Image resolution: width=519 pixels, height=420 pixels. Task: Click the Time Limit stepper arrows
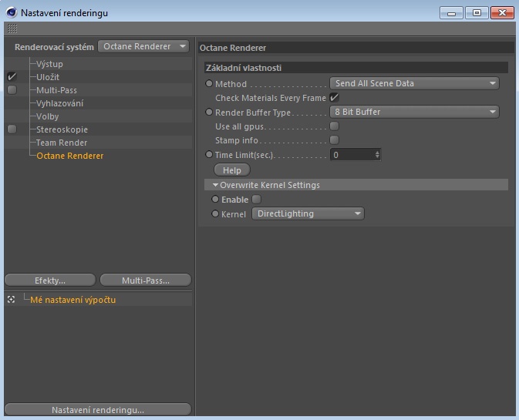377,155
